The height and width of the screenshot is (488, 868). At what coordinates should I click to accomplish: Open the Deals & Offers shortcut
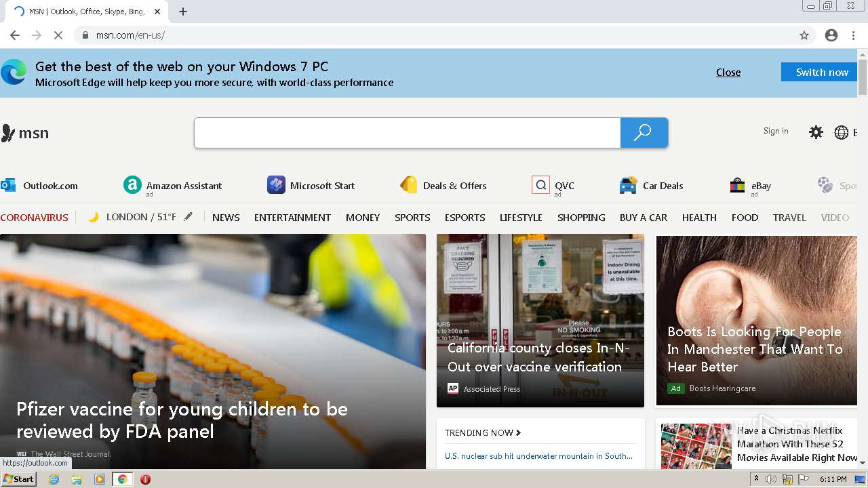443,186
